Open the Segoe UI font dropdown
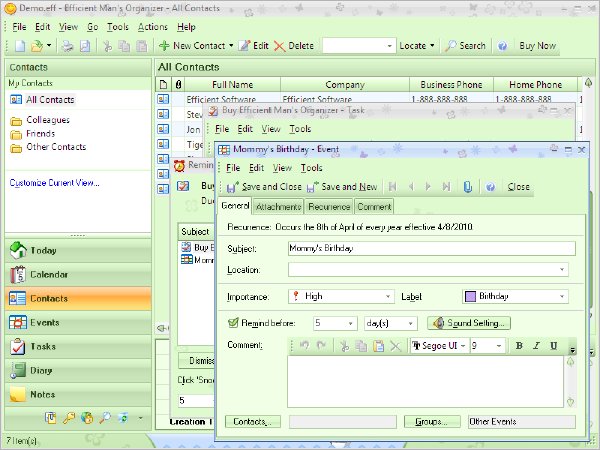 pyautogui.click(x=463, y=346)
